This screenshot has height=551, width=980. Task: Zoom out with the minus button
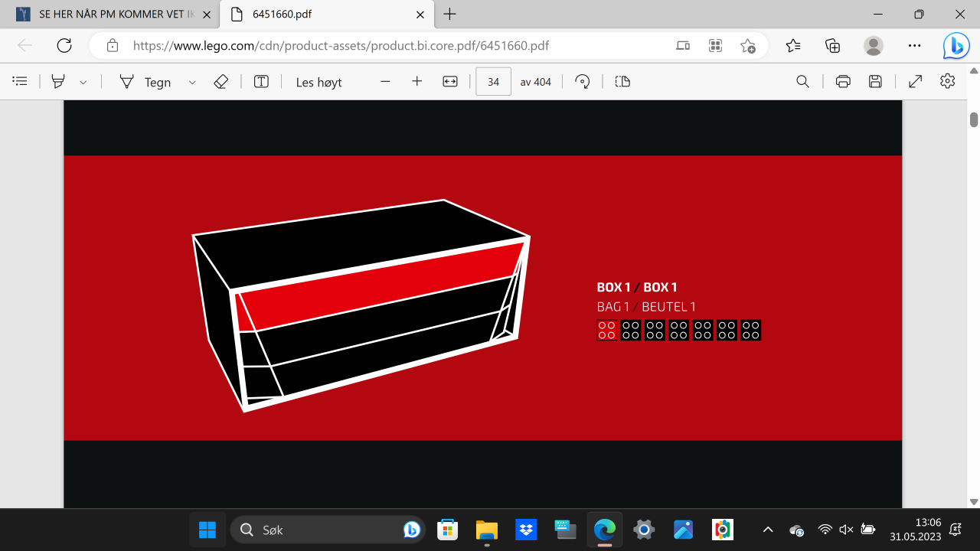point(385,81)
